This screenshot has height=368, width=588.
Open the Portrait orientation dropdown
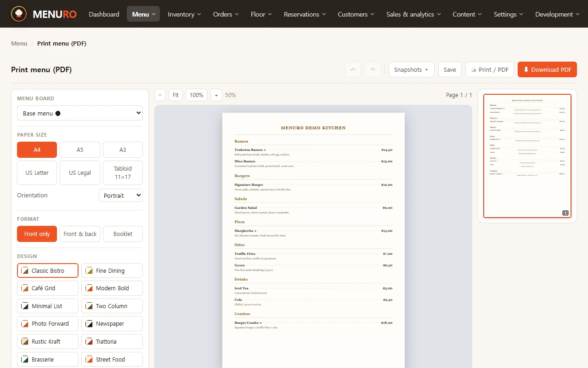click(x=121, y=195)
